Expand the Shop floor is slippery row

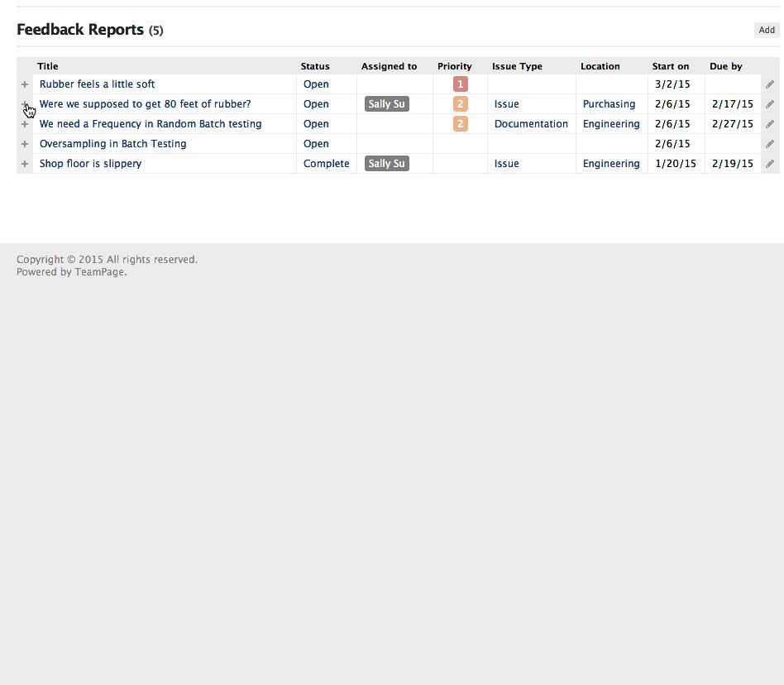click(x=25, y=164)
